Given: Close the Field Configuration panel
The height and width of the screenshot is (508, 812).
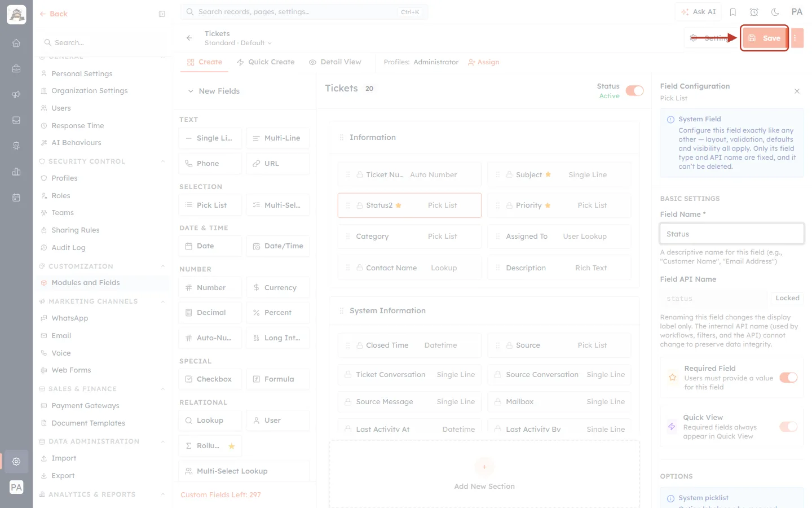Looking at the screenshot, I should coord(797,91).
